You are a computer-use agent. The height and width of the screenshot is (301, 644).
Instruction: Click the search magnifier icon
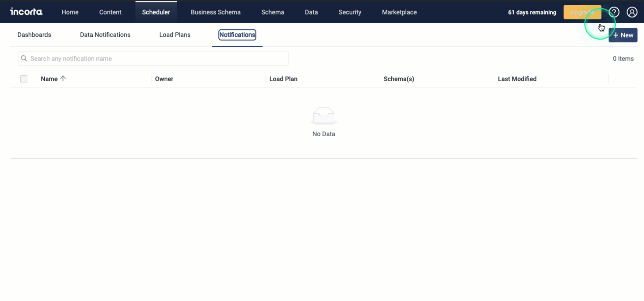(x=24, y=59)
